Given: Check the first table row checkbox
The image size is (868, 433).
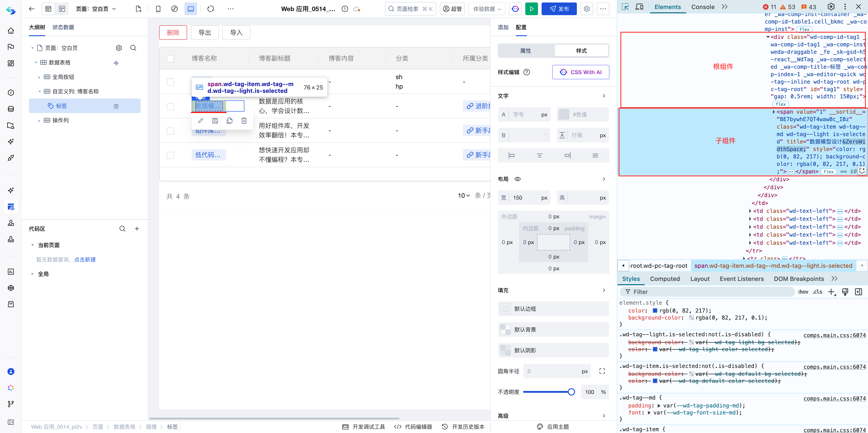Looking at the screenshot, I should 170,82.
